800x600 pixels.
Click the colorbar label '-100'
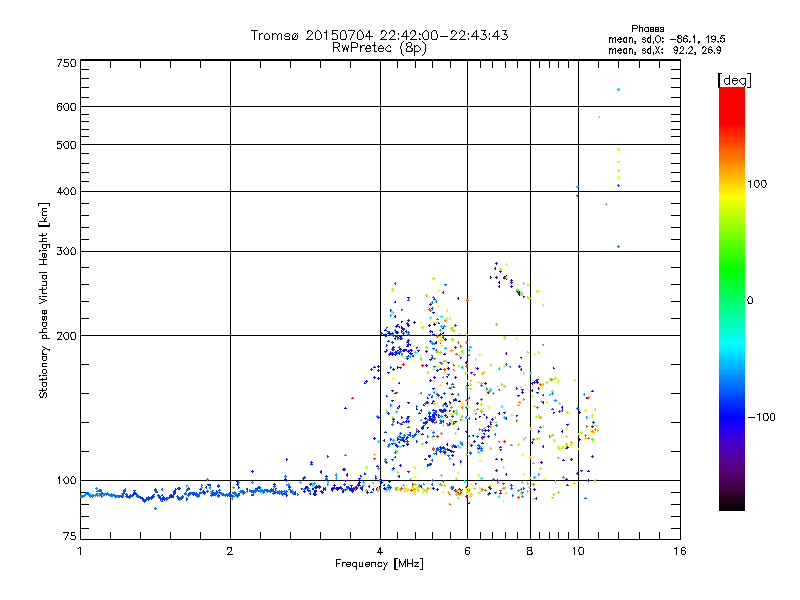coord(761,417)
